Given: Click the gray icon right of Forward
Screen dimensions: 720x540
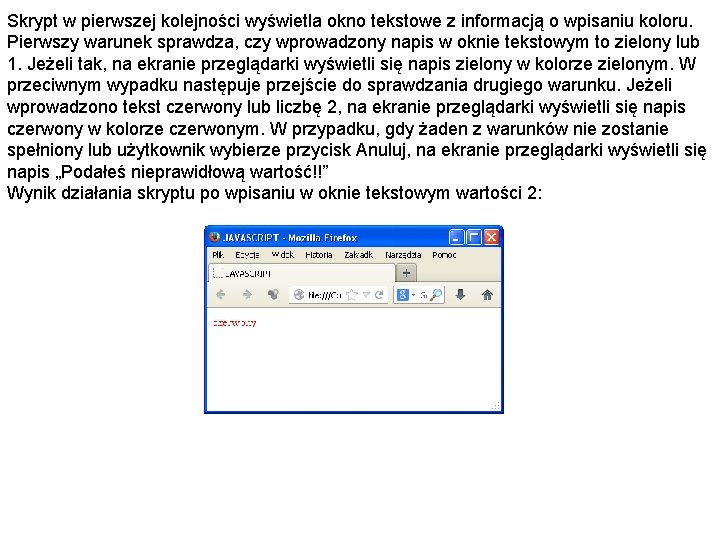Looking at the screenshot, I should click(x=273, y=295).
